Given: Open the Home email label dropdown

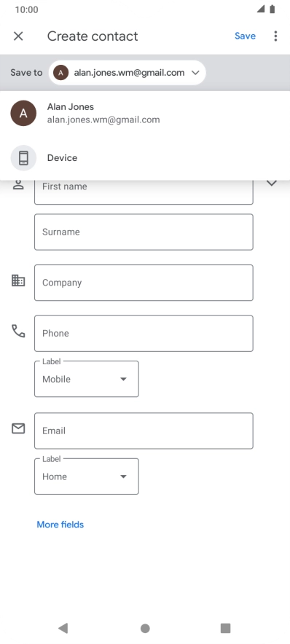Looking at the screenshot, I should click(x=87, y=476).
